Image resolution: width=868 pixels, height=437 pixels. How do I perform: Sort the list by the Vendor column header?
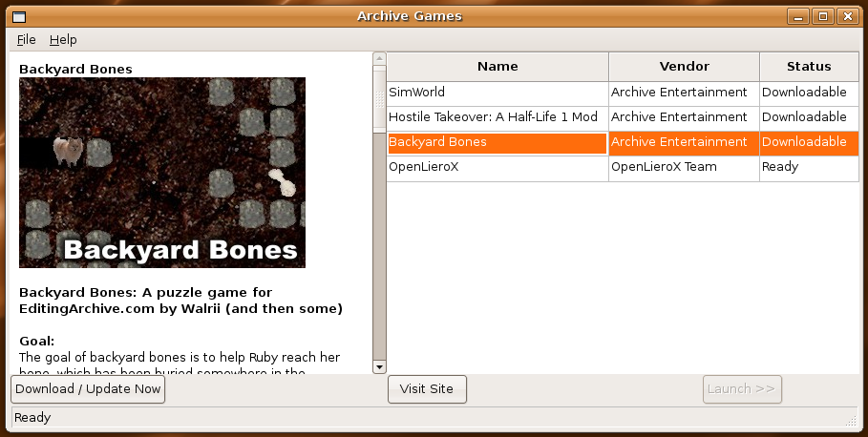tap(685, 67)
